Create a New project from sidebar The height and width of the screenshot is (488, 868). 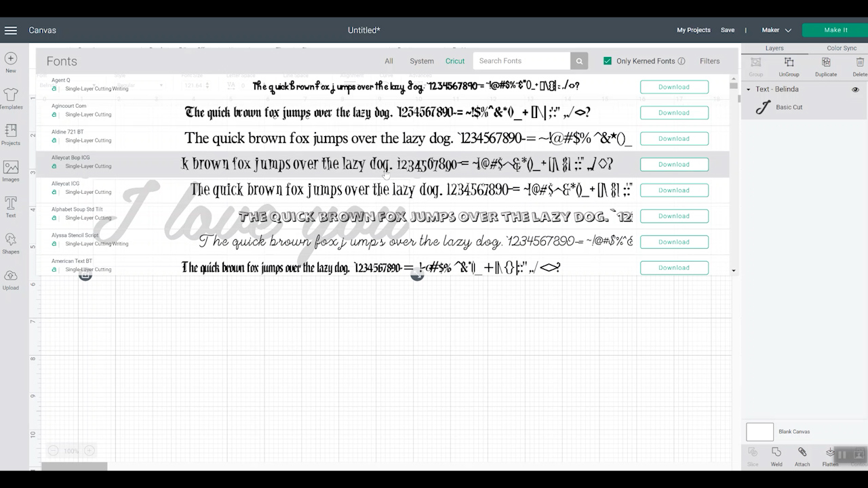pos(11,62)
